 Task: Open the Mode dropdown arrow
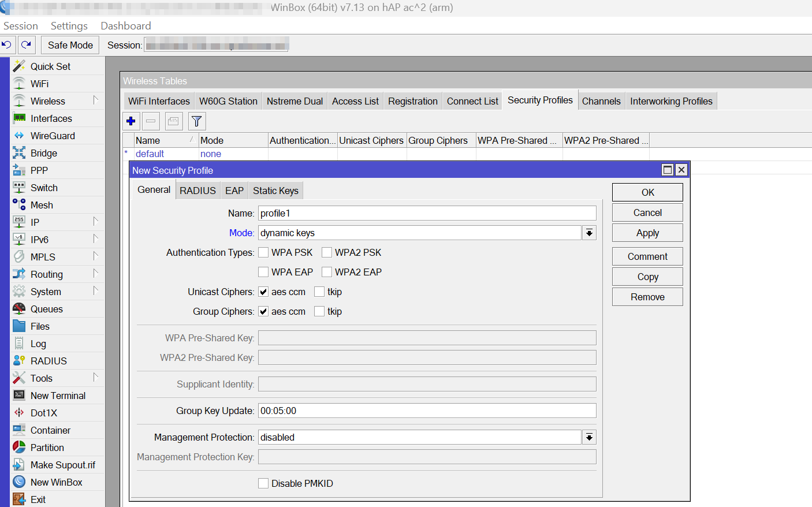tap(589, 233)
